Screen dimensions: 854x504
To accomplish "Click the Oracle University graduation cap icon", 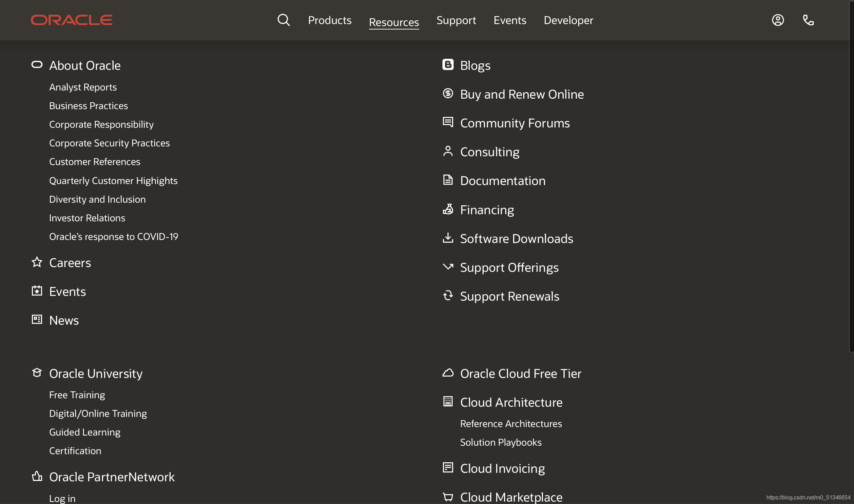I will click(x=37, y=372).
